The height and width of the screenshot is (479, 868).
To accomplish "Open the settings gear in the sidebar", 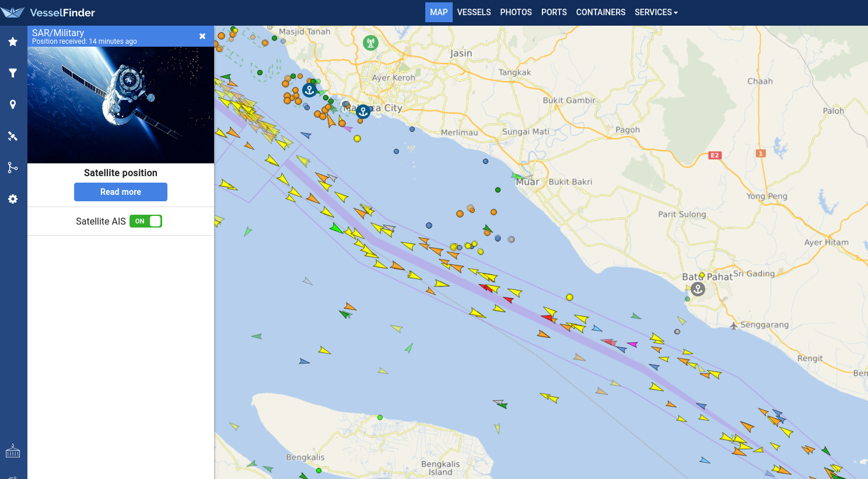I will pos(13,199).
